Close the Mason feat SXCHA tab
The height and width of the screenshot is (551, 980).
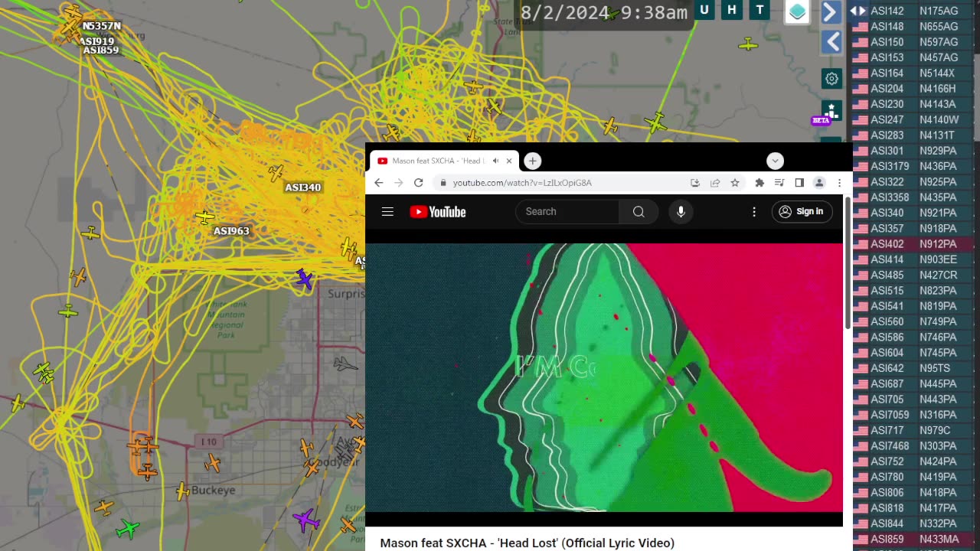509,161
